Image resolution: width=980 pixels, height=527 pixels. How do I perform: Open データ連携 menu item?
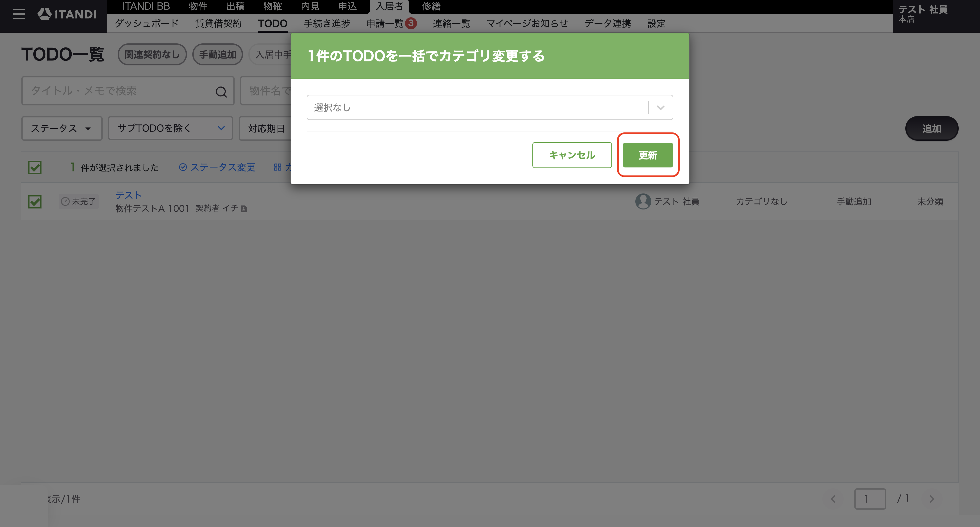click(608, 23)
